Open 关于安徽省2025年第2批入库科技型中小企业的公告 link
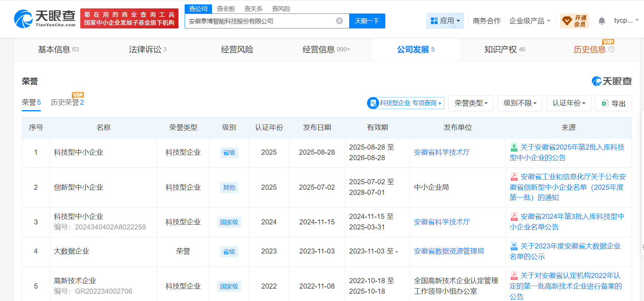 click(x=567, y=153)
